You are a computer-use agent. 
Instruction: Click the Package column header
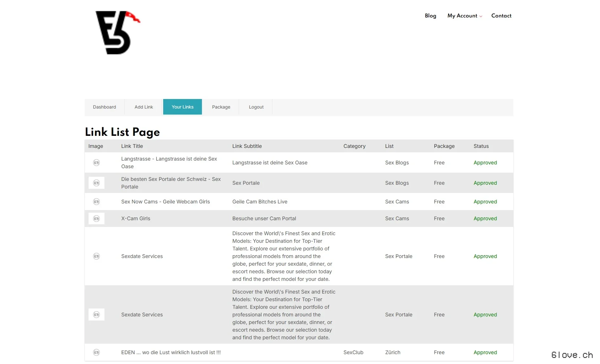(444, 146)
